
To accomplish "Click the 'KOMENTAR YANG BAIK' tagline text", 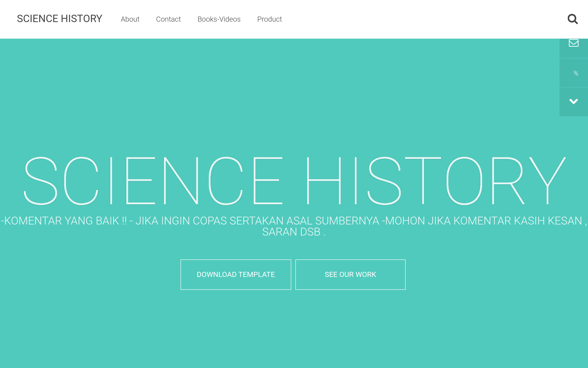I will (294, 226).
